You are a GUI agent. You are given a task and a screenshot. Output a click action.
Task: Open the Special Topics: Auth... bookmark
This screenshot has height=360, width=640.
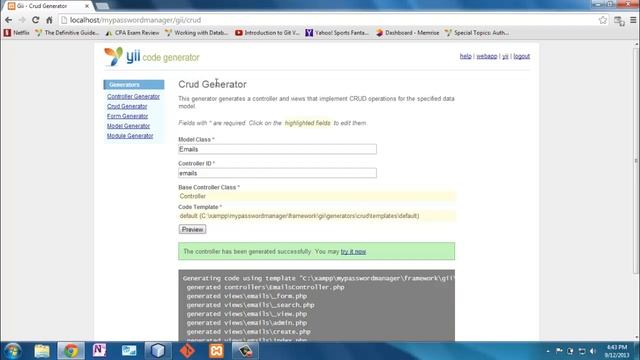(477, 33)
